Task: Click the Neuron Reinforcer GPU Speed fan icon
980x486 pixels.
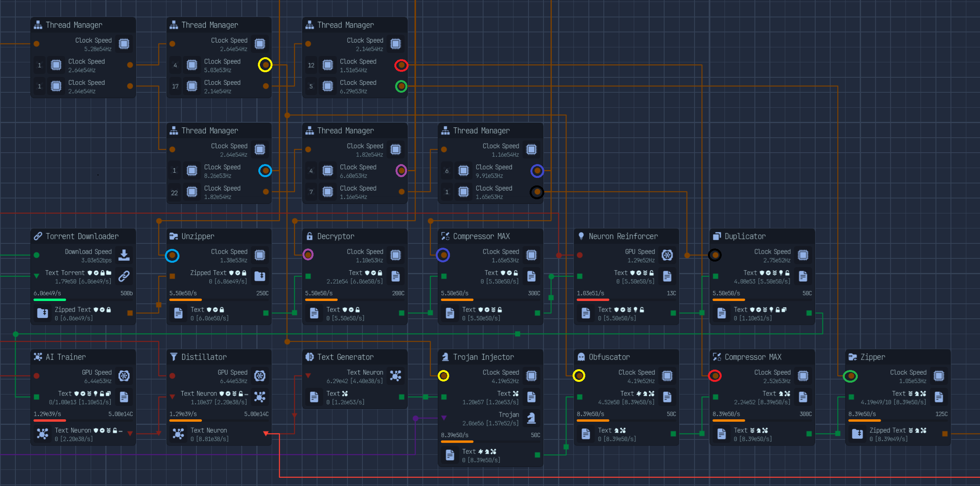Action: coord(667,255)
